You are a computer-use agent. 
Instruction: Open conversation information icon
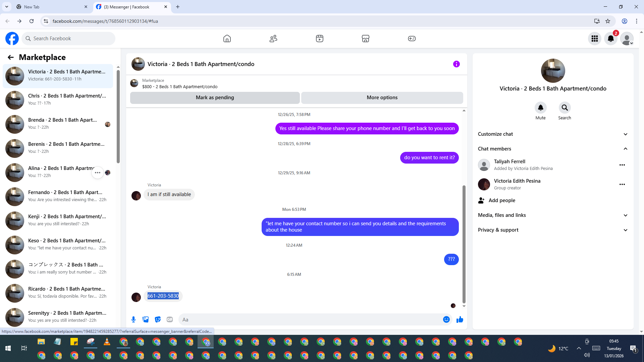coord(456,64)
